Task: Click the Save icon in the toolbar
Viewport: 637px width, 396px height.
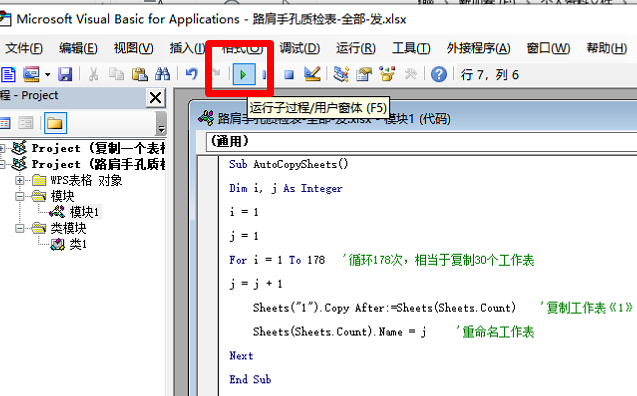Action: click(65, 74)
